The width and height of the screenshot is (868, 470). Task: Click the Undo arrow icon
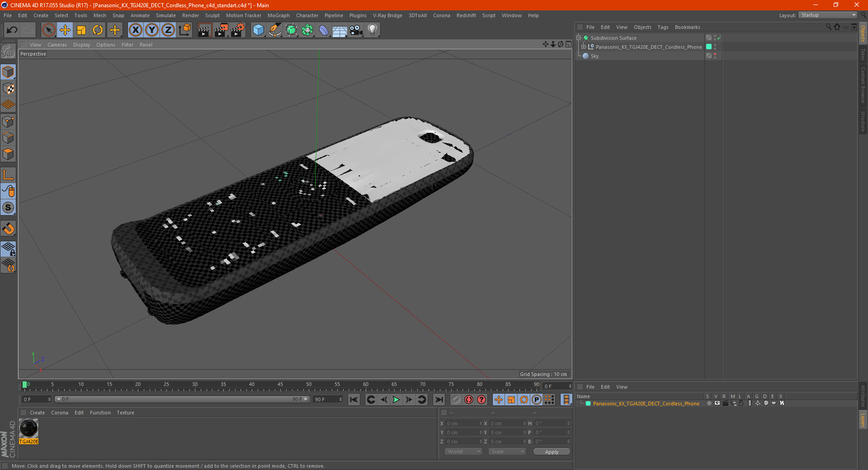pos(12,30)
